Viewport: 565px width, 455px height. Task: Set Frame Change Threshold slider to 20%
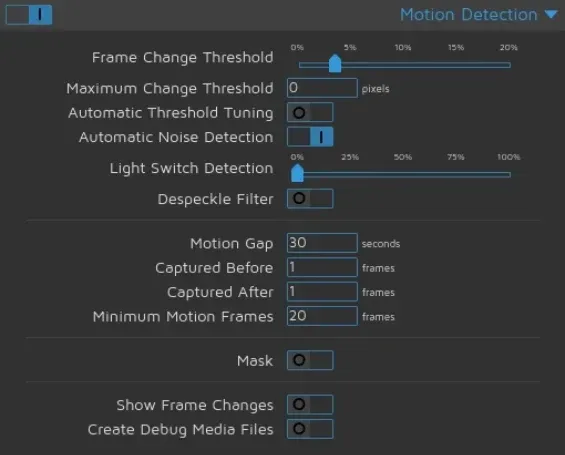click(x=509, y=65)
